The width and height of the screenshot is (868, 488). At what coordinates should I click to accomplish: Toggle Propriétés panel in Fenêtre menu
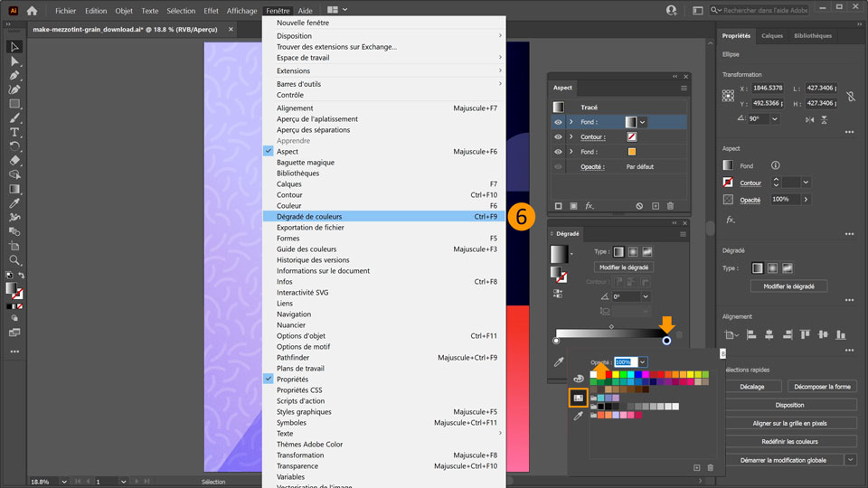pos(385,379)
